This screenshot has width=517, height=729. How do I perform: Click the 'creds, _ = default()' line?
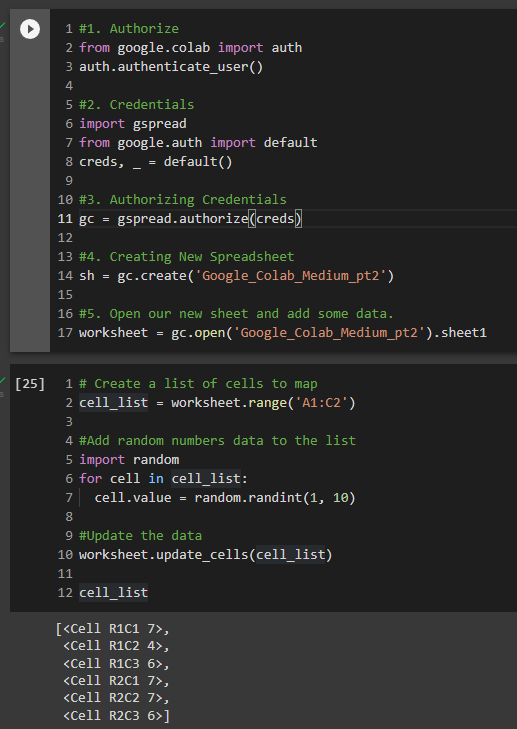156,162
